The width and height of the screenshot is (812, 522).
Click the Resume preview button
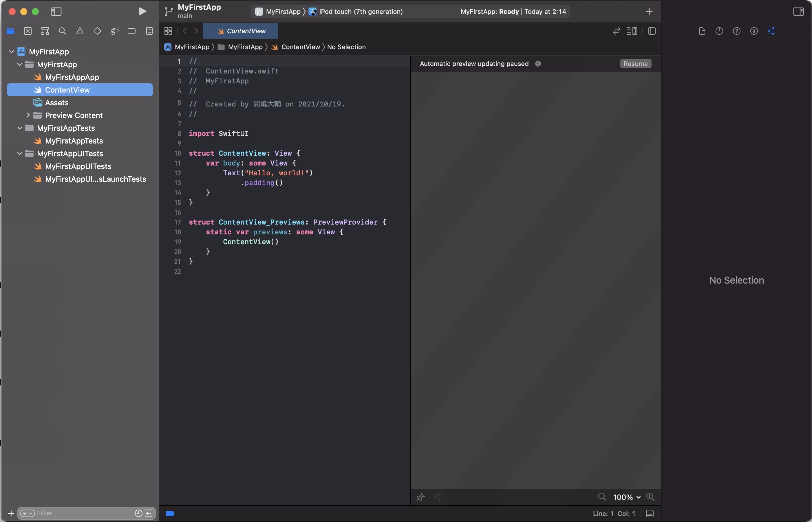pyautogui.click(x=635, y=64)
